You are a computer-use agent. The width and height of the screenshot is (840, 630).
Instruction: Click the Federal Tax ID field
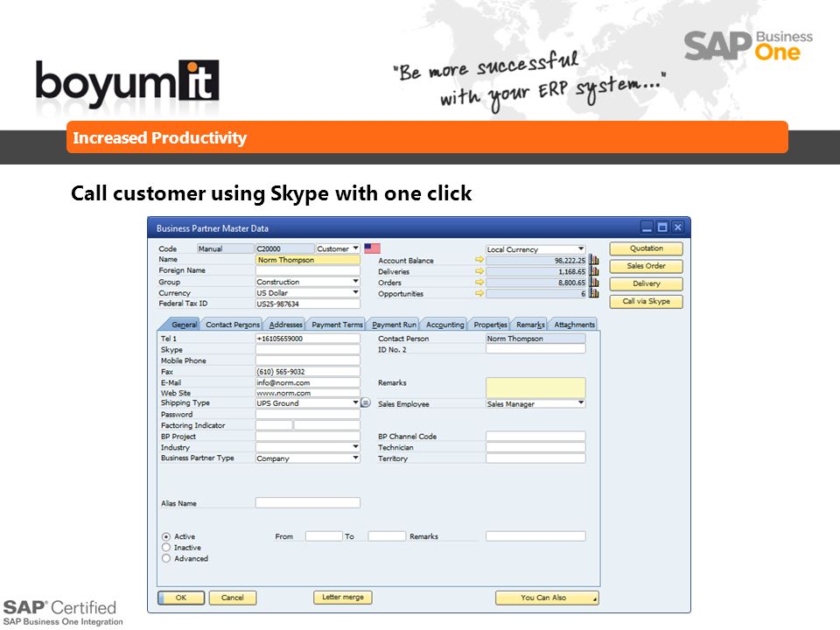coord(307,304)
